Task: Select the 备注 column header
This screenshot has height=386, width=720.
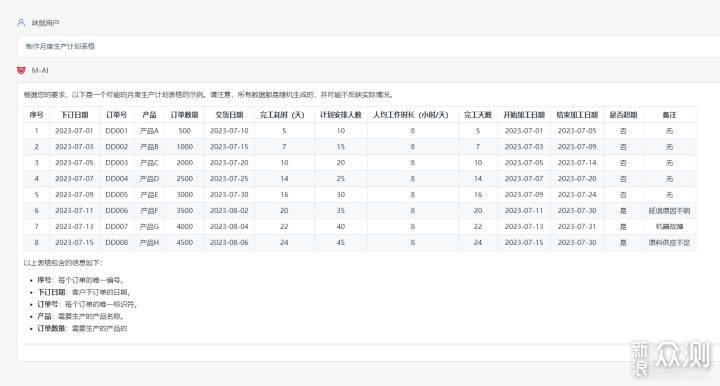Action: click(x=669, y=115)
